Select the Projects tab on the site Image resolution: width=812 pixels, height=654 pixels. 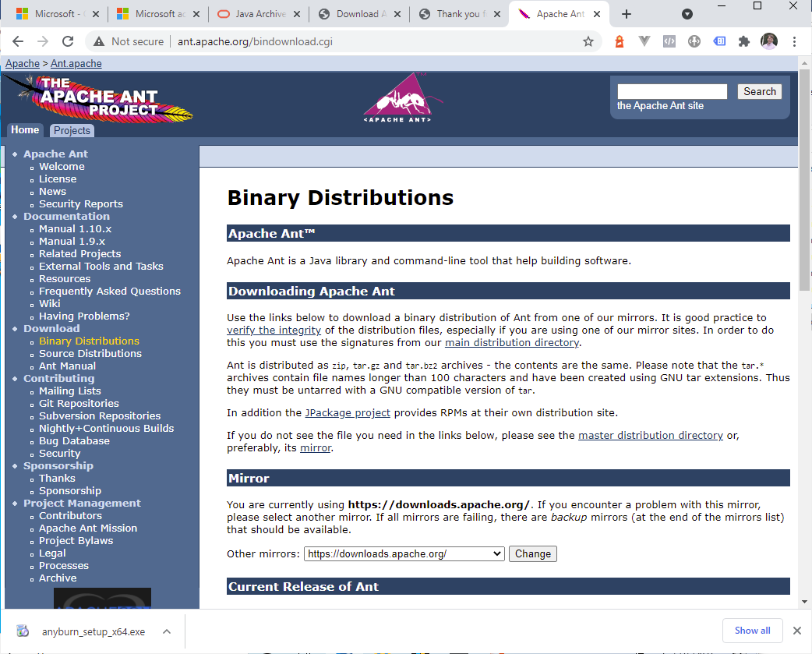72,130
